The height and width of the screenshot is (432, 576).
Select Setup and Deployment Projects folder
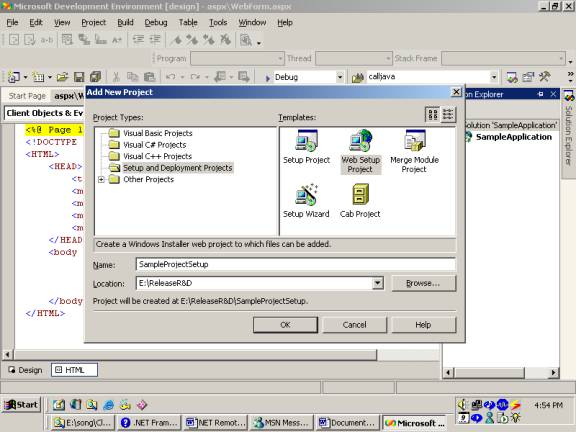pos(177,168)
